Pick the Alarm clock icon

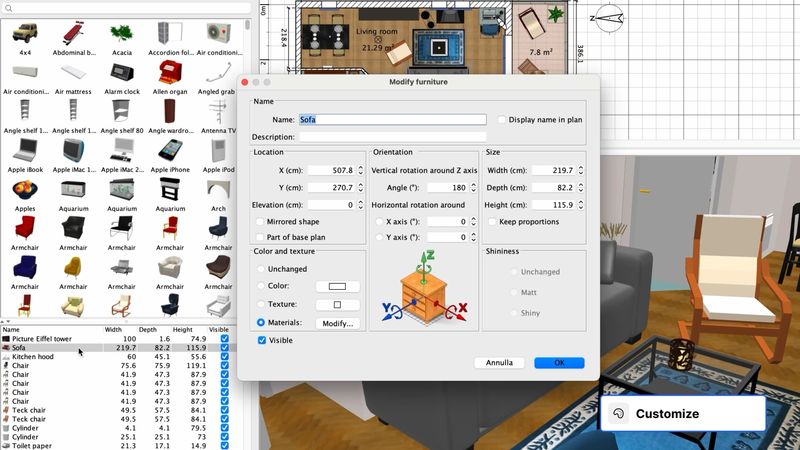121,72
